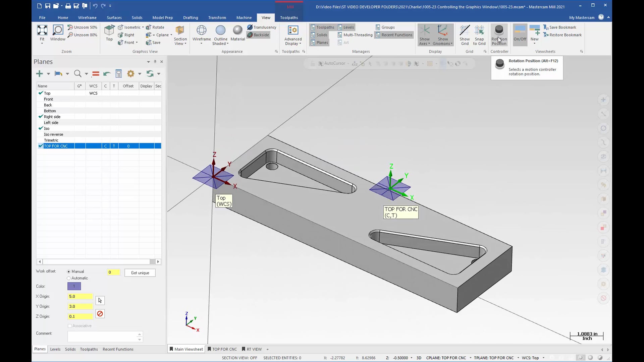Open the View menu

pos(266,17)
